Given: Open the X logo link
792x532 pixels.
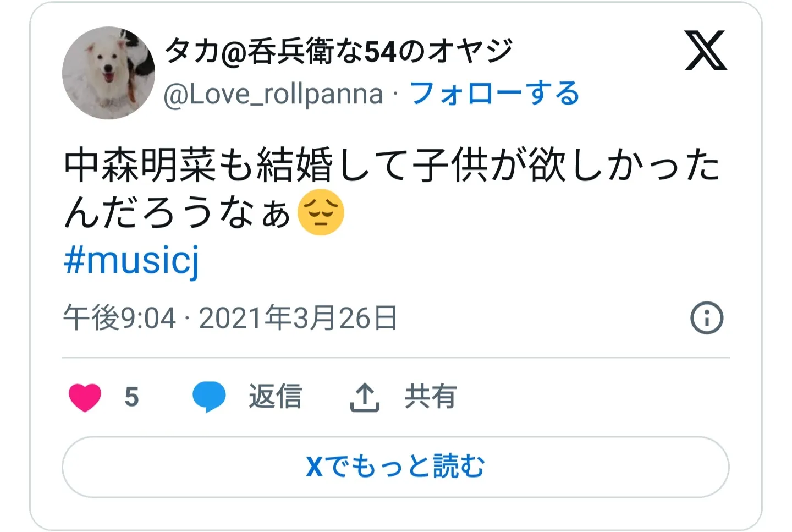Looking at the screenshot, I should tap(706, 51).
